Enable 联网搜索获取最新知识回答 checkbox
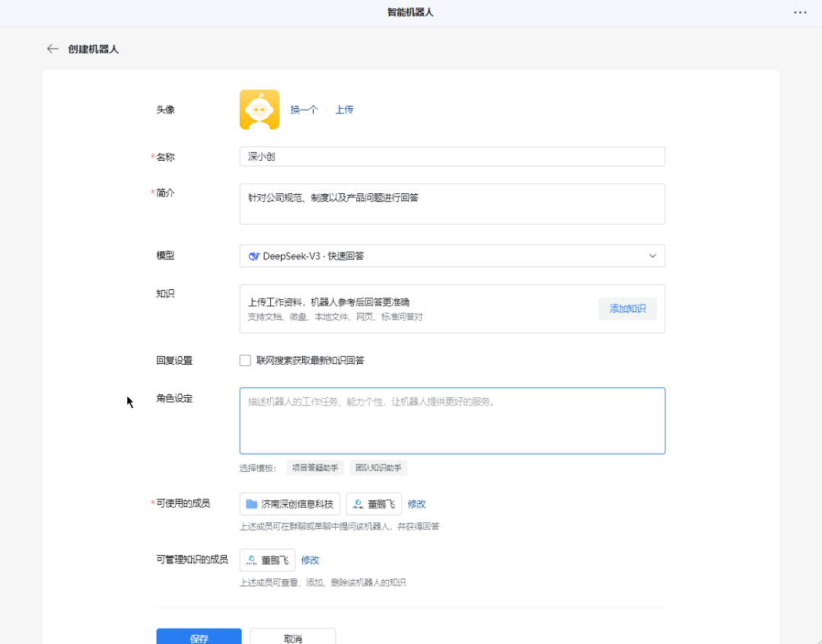822x644 pixels. coord(245,360)
